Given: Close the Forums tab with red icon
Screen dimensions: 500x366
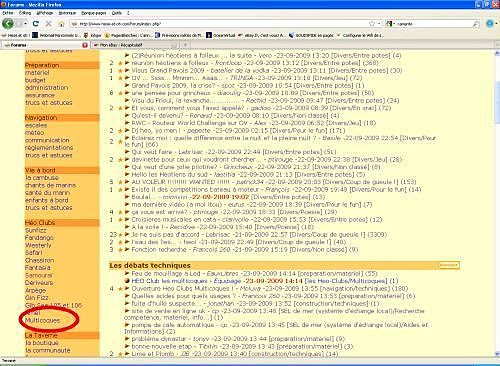Looking at the screenshot, I should click(x=85, y=45).
